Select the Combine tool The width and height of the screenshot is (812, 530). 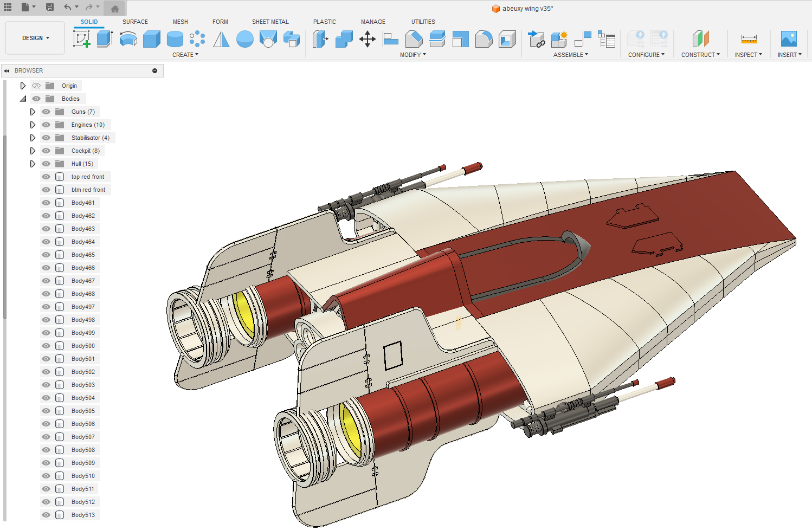coord(344,39)
